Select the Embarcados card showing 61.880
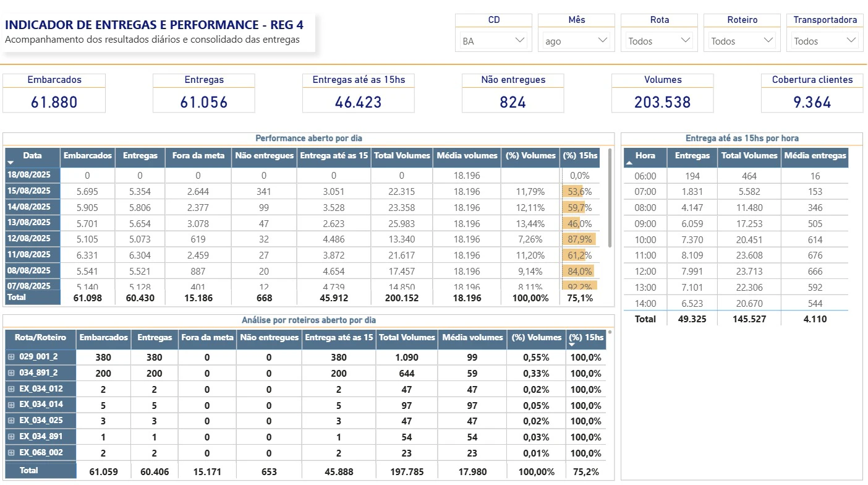Screen dimensions: 868x485 (54, 93)
